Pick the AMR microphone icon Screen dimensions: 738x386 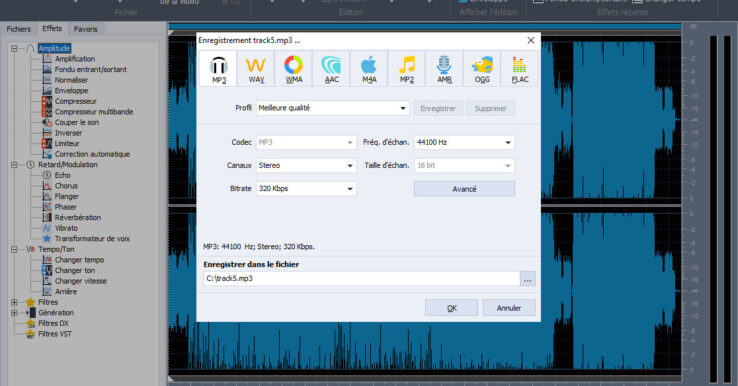(x=444, y=69)
